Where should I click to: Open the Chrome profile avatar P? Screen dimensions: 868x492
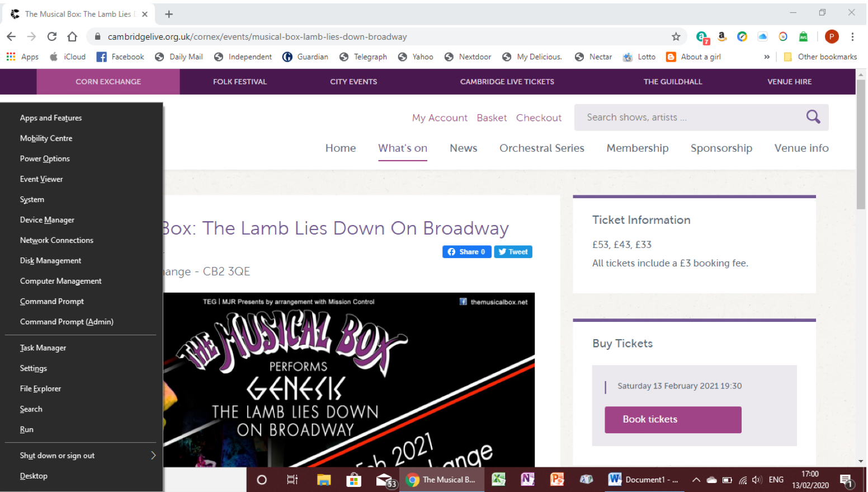pyautogui.click(x=831, y=36)
